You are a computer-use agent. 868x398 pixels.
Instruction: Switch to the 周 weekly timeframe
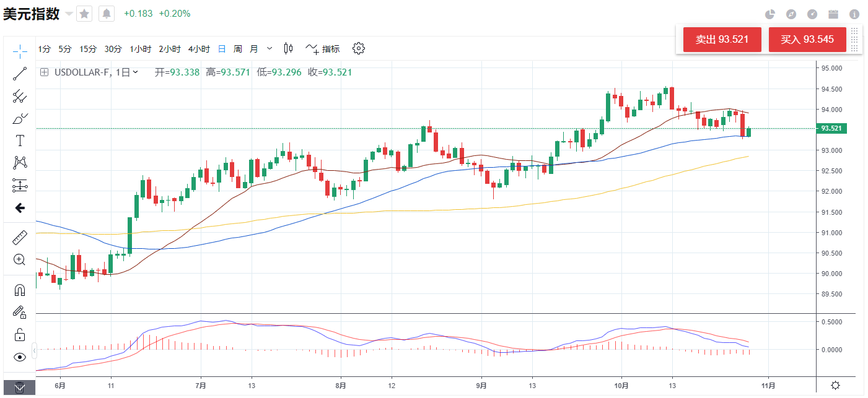pyautogui.click(x=238, y=49)
